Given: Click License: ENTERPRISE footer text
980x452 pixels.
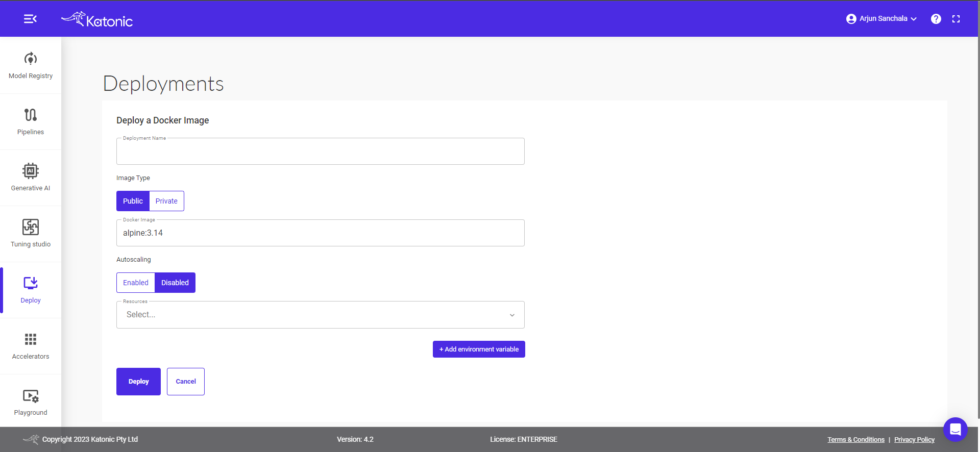Looking at the screenshot, I should pyautogui.click(x=524, y=439).
